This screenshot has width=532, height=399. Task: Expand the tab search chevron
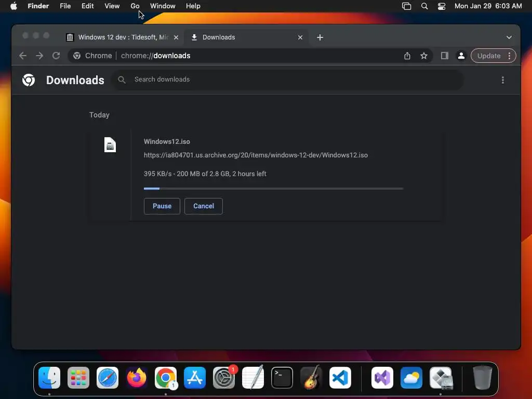509,37
